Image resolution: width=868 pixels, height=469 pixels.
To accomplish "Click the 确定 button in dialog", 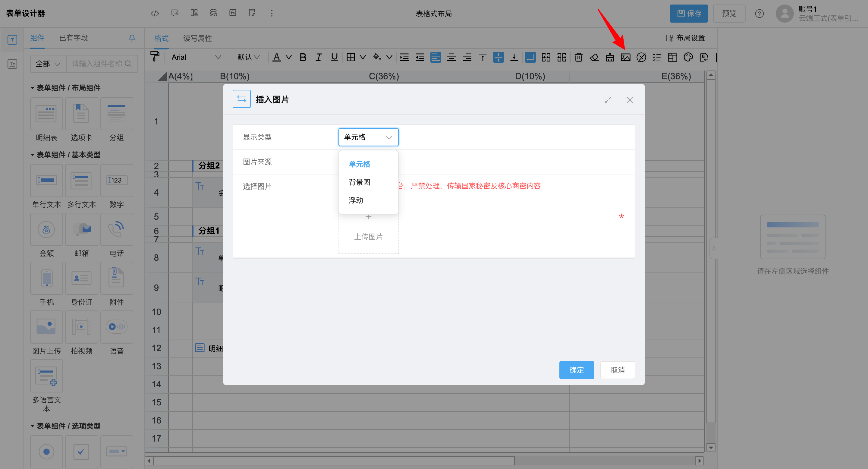I will click(577, 370).
